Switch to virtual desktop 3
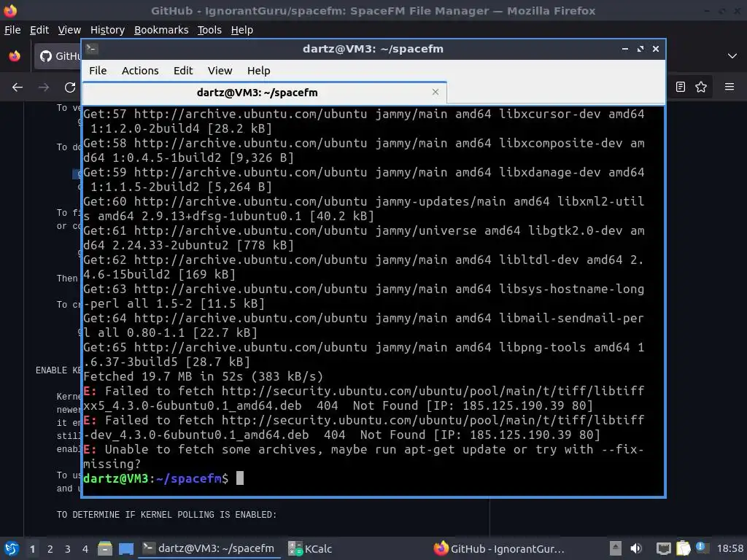Image resolution: width=747 pixels, height=560 pixels. [x=68, y=549]
